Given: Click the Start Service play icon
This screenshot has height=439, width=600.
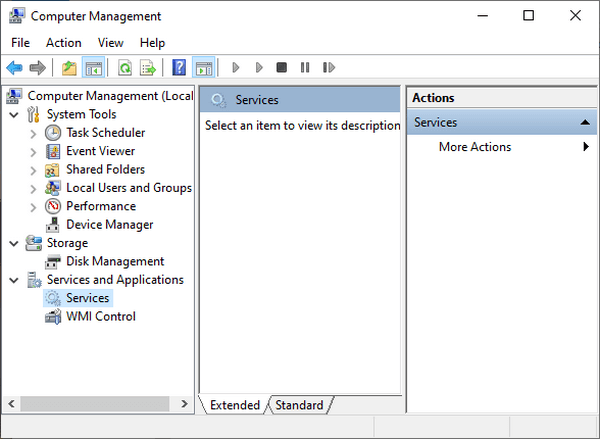Looking at the screenshot, I should click(x=236, y=68).
